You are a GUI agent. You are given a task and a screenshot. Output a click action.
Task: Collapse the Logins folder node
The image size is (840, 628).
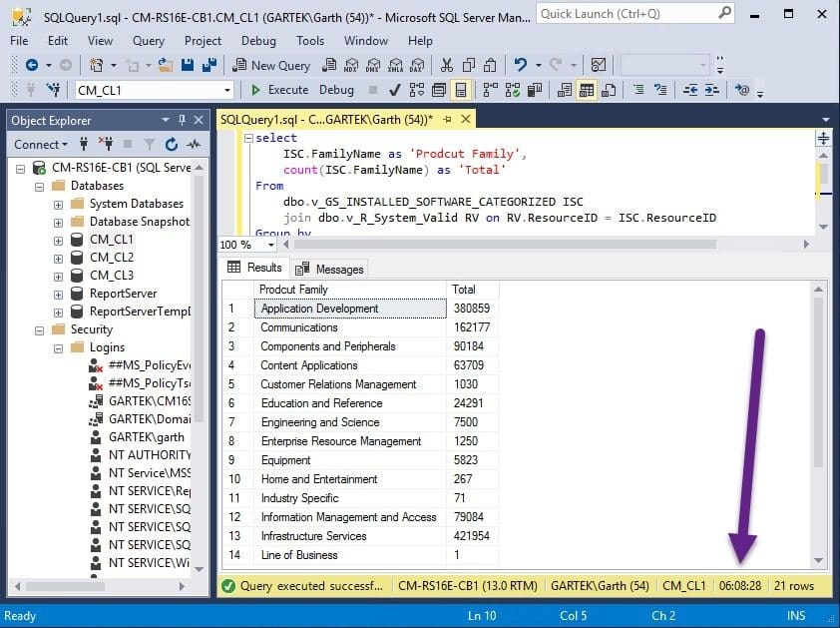[x=58, y=348]
